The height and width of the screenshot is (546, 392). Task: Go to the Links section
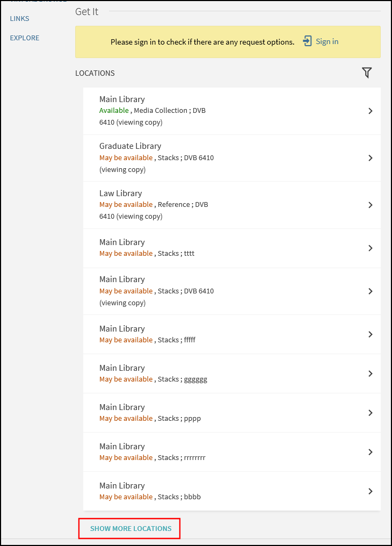[x=19, y=18]
